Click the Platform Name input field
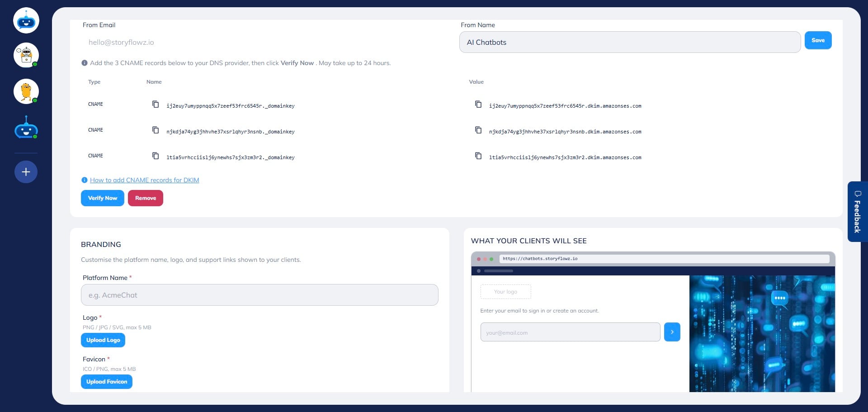Viewport: 868px width, 412px height. (x=259, y=294)
